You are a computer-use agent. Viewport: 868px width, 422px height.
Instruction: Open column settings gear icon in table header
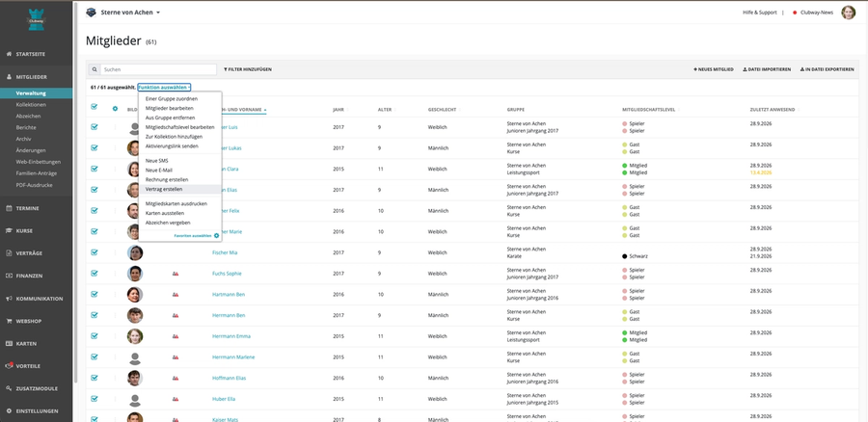coord(115,109)
